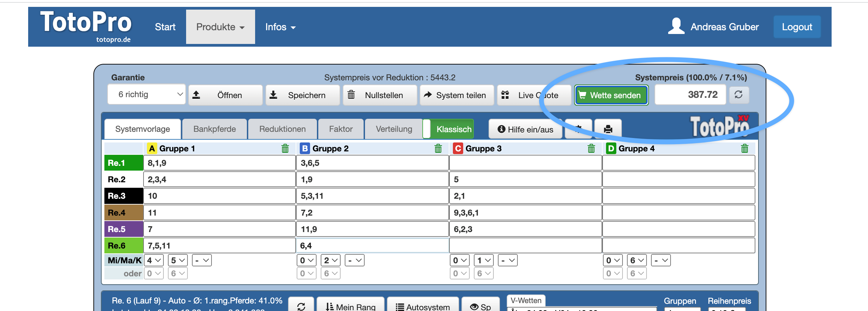868x311 pixels.
Task: Click empty Gruppe 4 Re.2 field
Action: 679,180
